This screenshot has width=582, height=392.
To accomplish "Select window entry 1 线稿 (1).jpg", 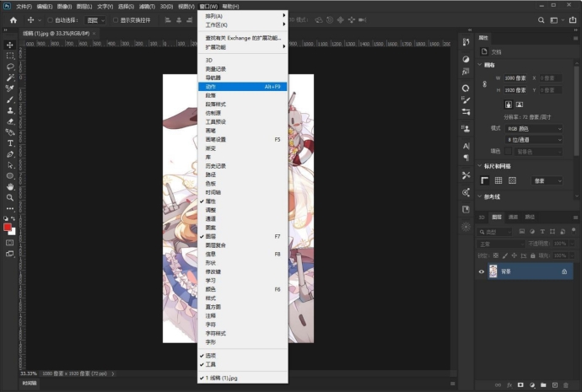I will coord(243,378).
